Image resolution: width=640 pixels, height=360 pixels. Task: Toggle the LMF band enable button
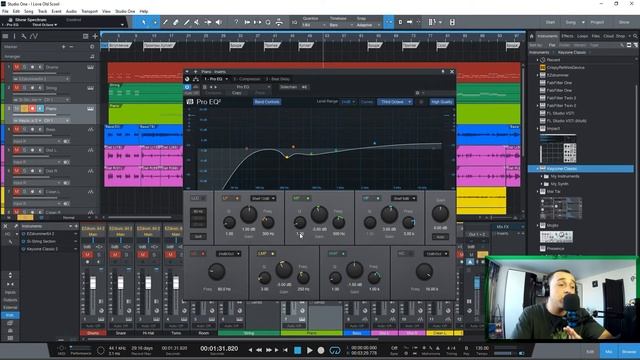coord(273,253)
